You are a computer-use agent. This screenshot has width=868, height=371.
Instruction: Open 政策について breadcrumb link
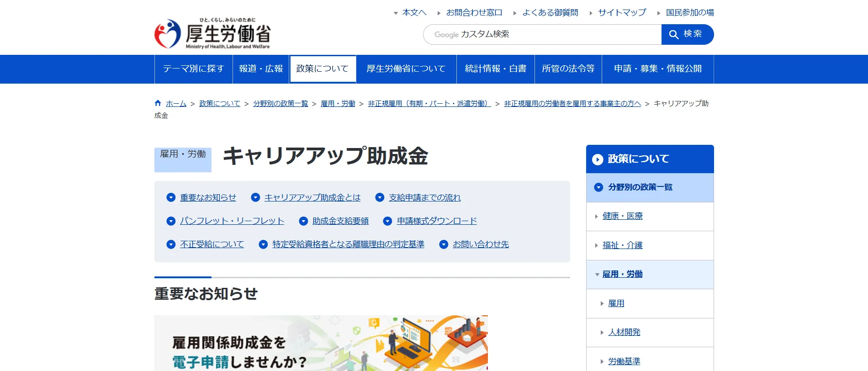click(220, 104)
